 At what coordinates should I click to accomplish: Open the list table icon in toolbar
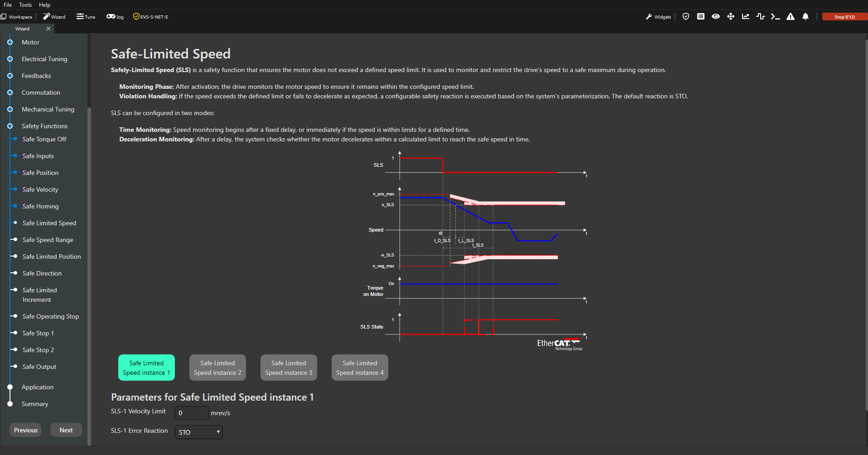700,17
